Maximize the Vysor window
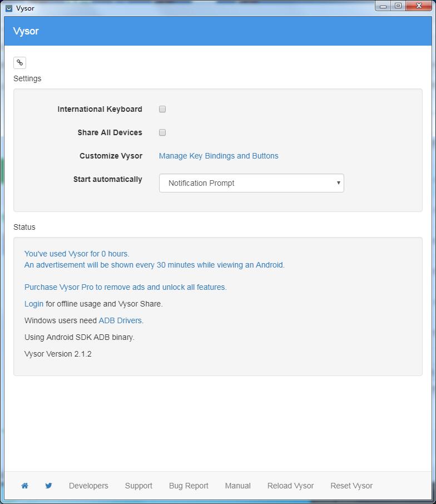The width and height of the screenshot is (436, 504). coord(398,6)
